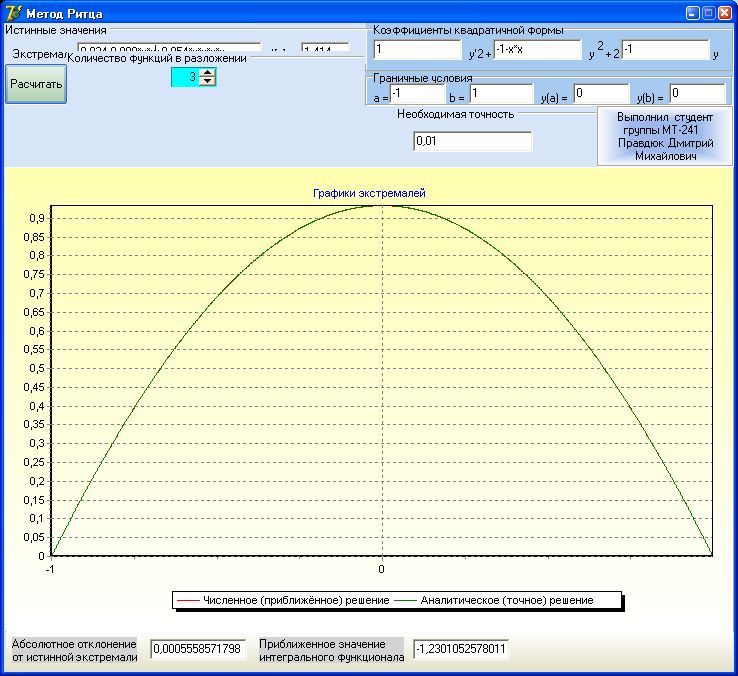Click the absolute deviation value 0,0005558571798

[x=198, y=649]
